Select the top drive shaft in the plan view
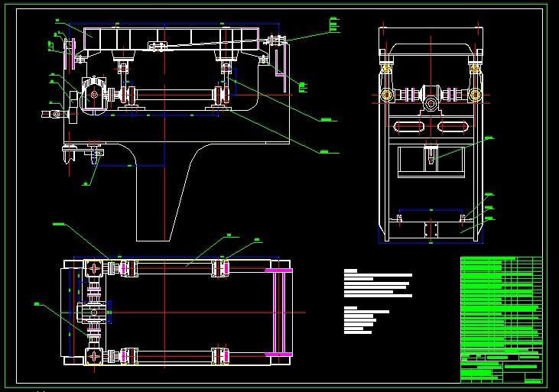 pos(174,267)
